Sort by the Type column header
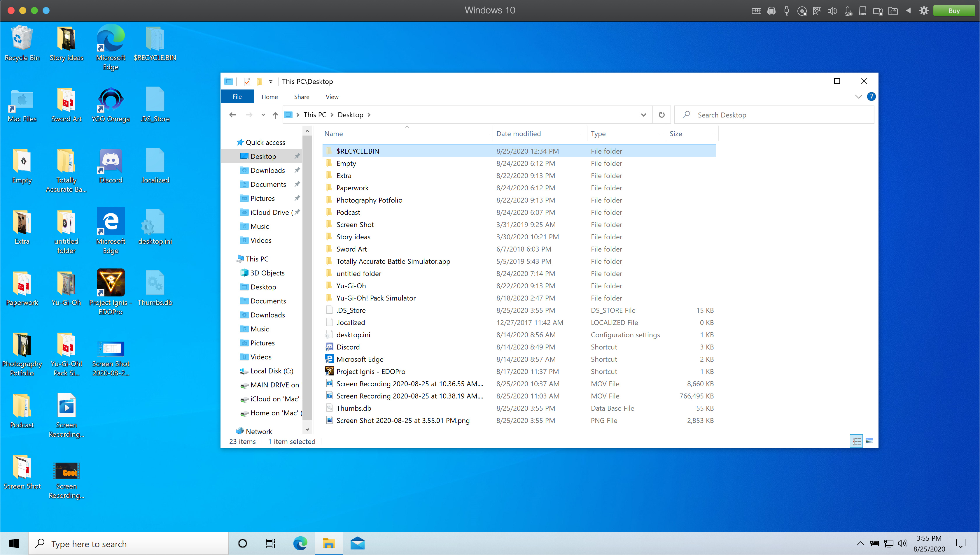Viewport: 980px width, 555px height. click(x=626, y=134)
